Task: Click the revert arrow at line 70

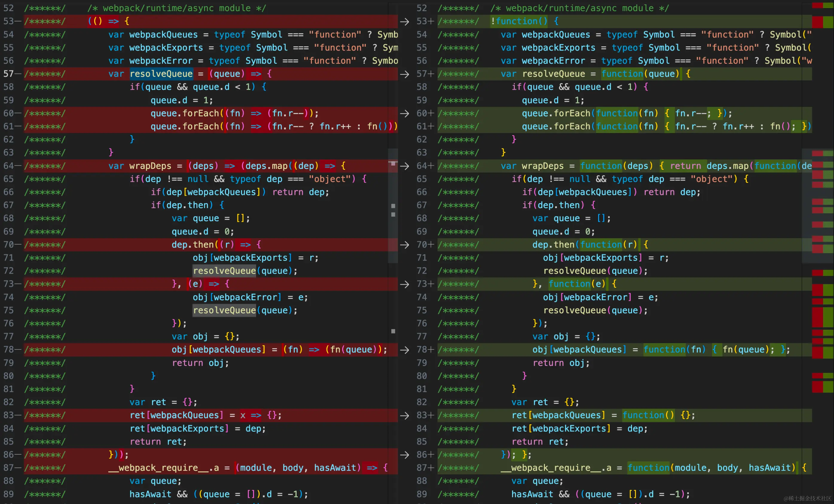Action: pos(404,245)
